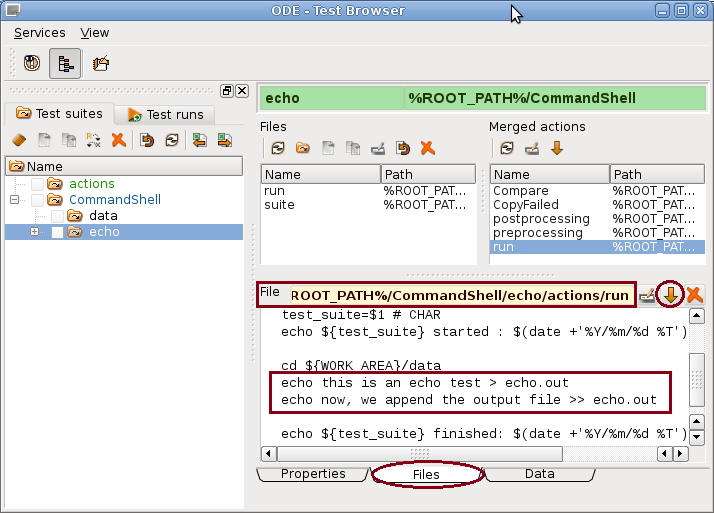Expand the echo tree node

pos(35,232)
